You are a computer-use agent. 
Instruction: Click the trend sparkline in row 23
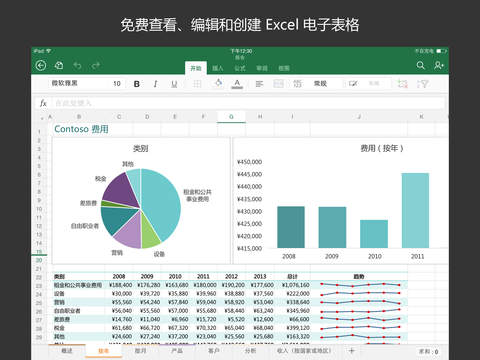coord(359,285)
